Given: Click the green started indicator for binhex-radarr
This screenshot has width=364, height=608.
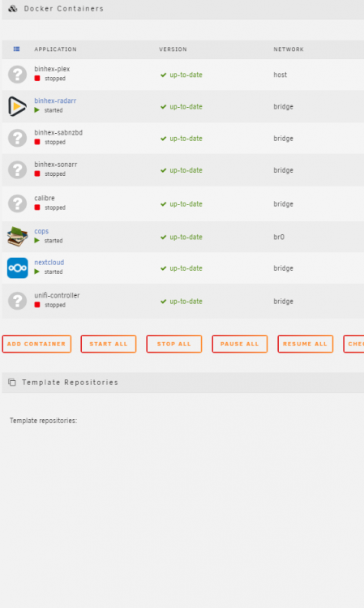Looking at the screenshot, I should point(36,110).
